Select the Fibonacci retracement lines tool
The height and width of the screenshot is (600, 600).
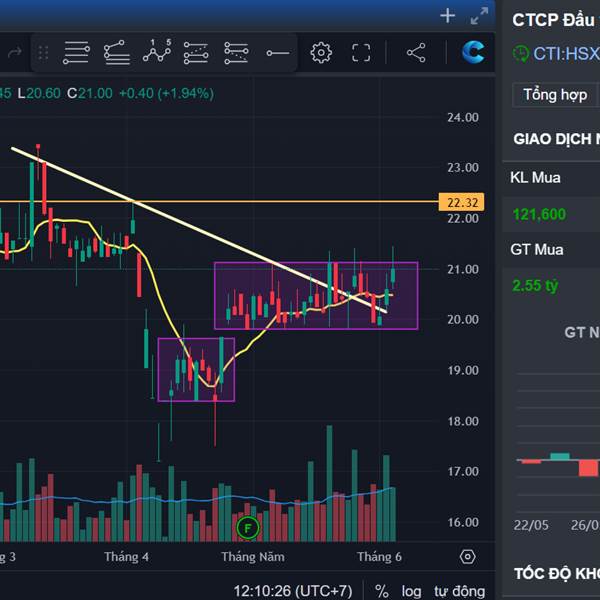pos(196,53)
